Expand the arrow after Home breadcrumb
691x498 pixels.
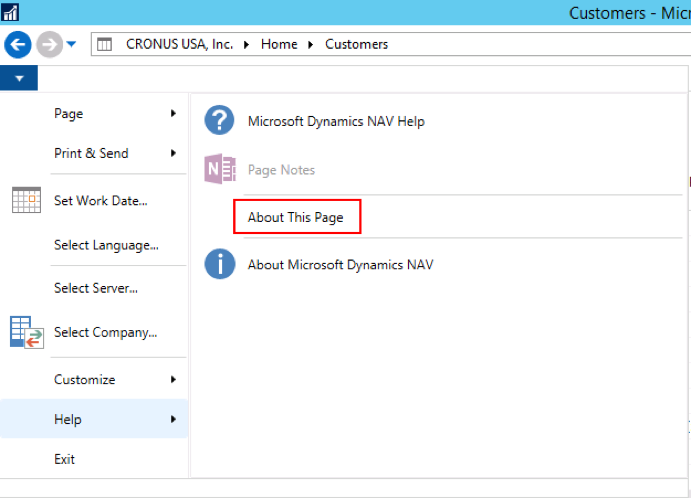(311, 45)
